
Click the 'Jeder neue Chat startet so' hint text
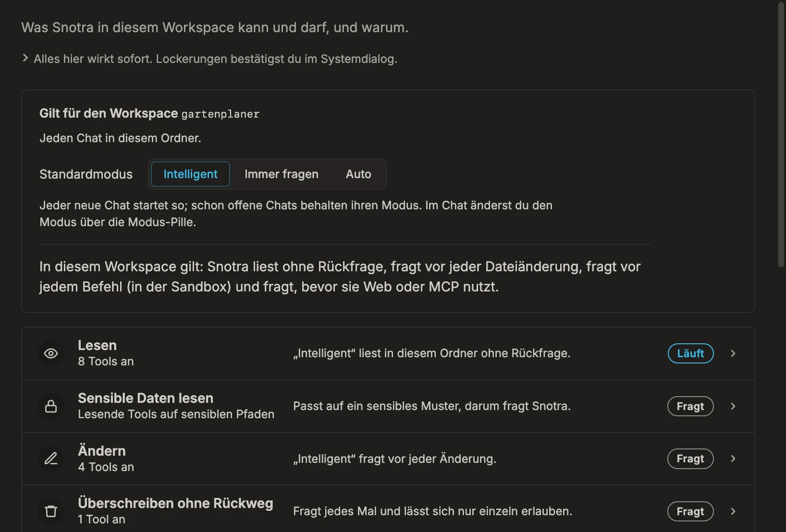pos(296,214)
